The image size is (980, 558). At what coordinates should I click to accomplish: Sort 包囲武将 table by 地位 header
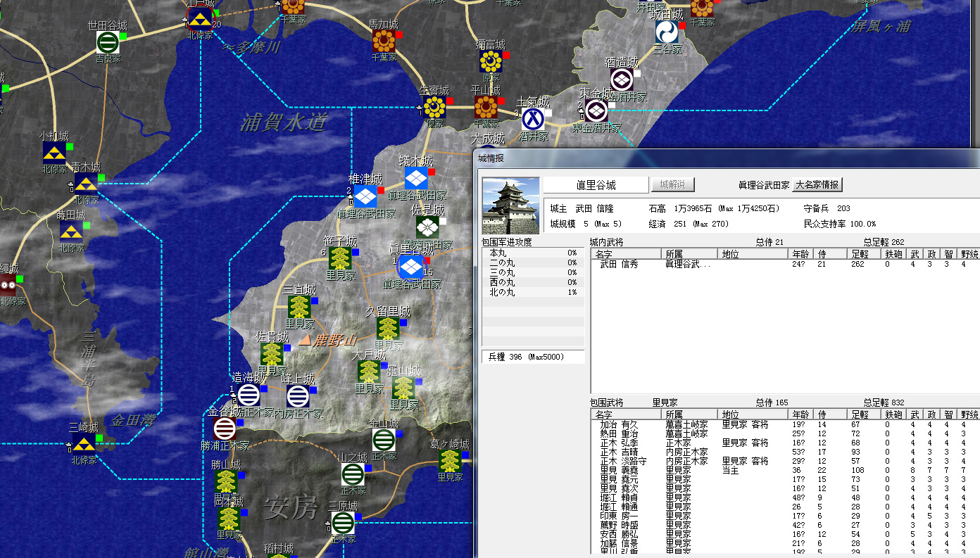754,415
